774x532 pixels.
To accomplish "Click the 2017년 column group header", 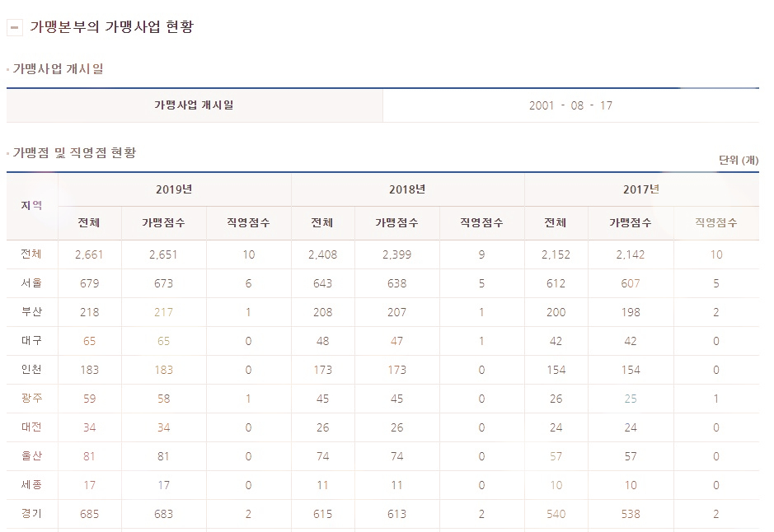I will pyautogui.click(x=641, y=189).
